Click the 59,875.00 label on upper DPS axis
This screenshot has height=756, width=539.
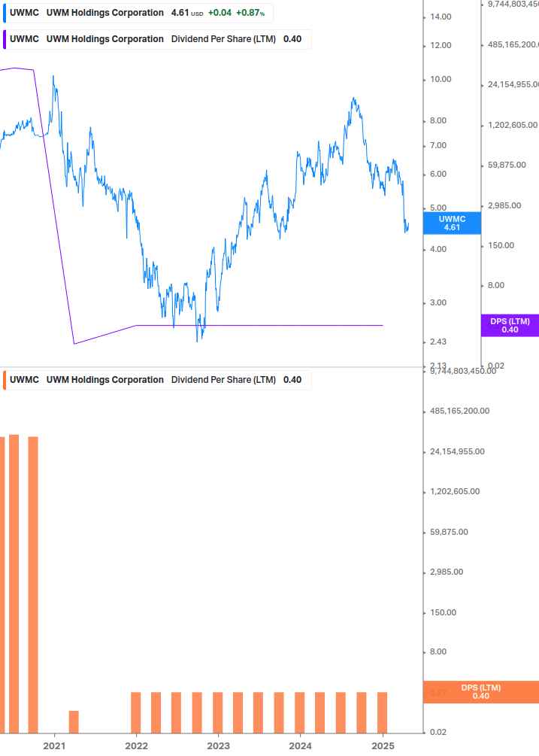click(x=507, y=165)
